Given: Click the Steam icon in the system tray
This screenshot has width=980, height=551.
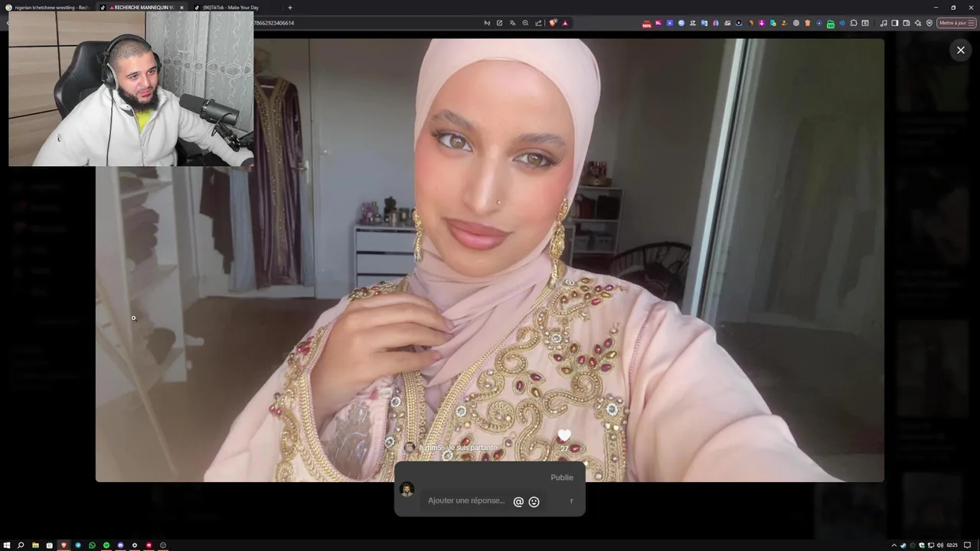Looking at the screenshot, I should tap(903, 545).
